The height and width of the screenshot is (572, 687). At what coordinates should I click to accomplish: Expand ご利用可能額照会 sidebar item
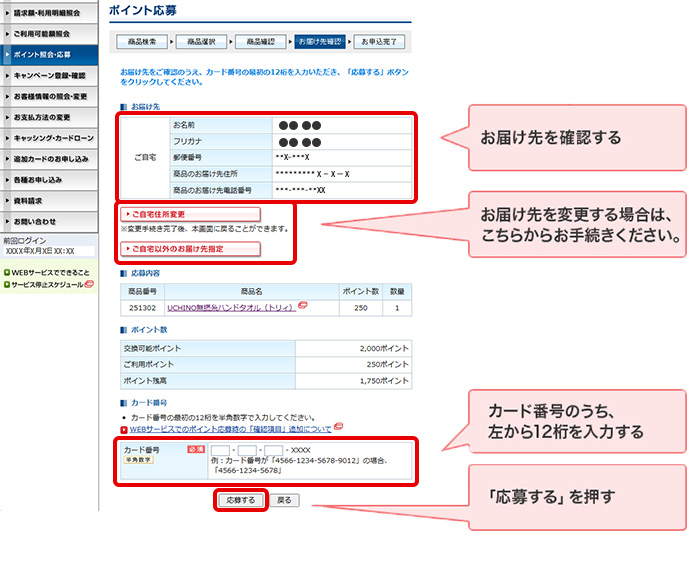point(52,33)
